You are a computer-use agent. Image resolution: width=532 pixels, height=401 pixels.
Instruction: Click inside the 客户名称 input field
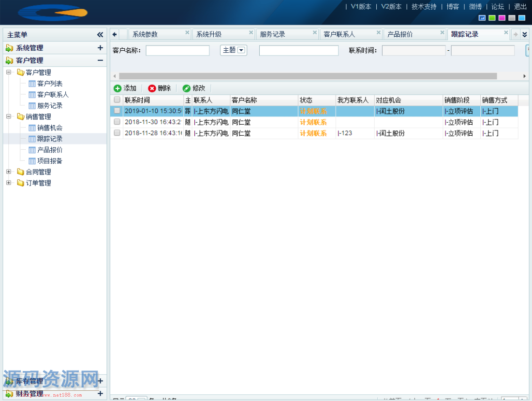click(177, 50)
